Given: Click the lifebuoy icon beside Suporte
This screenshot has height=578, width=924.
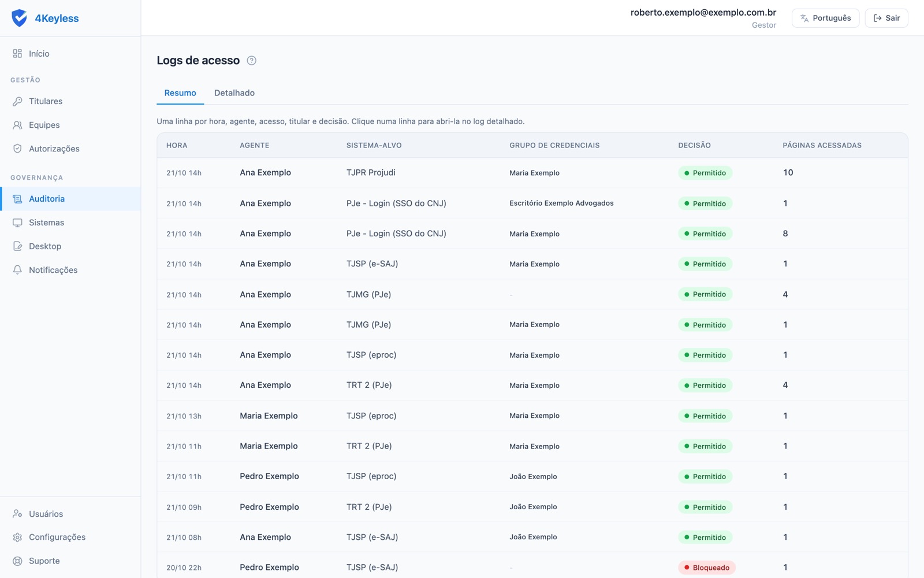Looking at the screenshot, I should (x=17, y=561).
